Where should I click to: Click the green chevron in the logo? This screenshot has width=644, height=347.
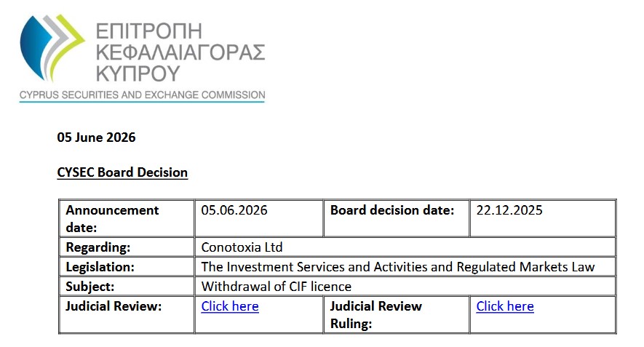coord(69,45)
